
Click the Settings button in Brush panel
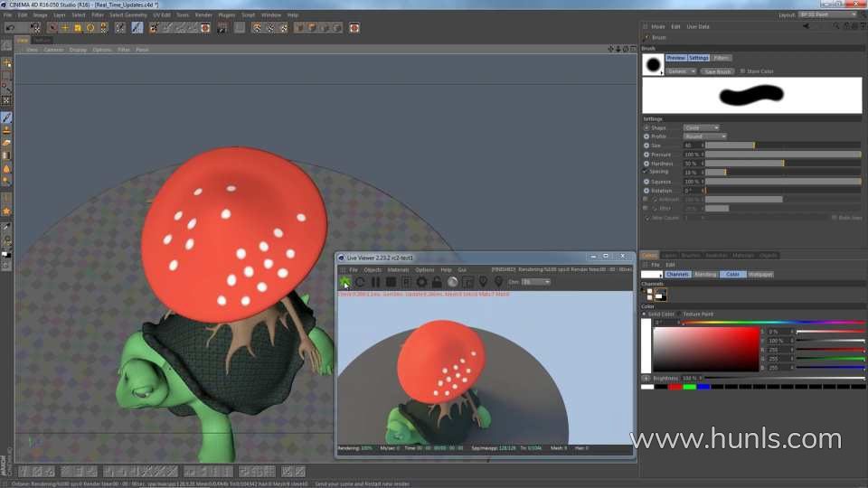[699, 58]
